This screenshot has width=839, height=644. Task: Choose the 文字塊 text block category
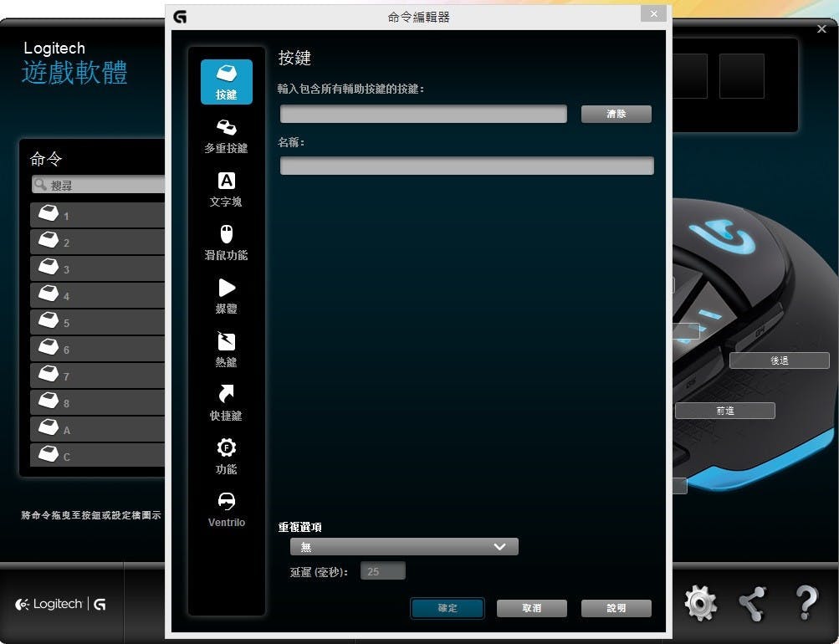(227, 190)
